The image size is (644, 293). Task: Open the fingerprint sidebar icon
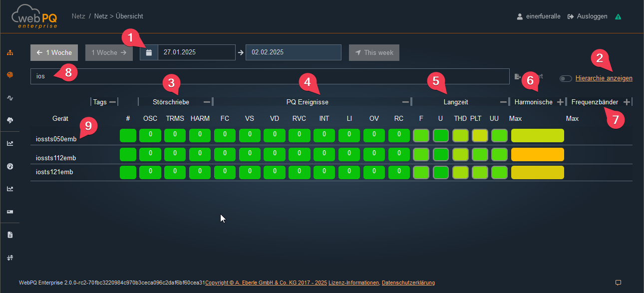tap(10, 75)
